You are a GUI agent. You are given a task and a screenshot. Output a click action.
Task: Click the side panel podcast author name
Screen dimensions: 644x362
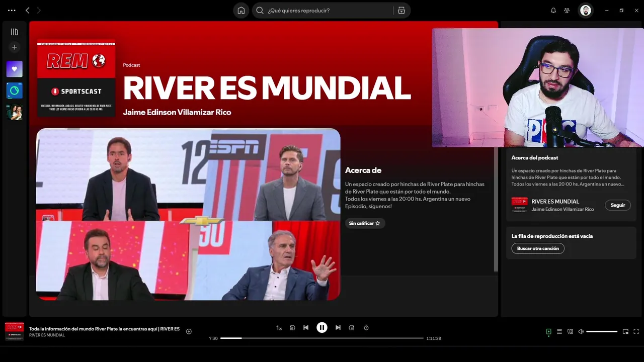[562, 209]
